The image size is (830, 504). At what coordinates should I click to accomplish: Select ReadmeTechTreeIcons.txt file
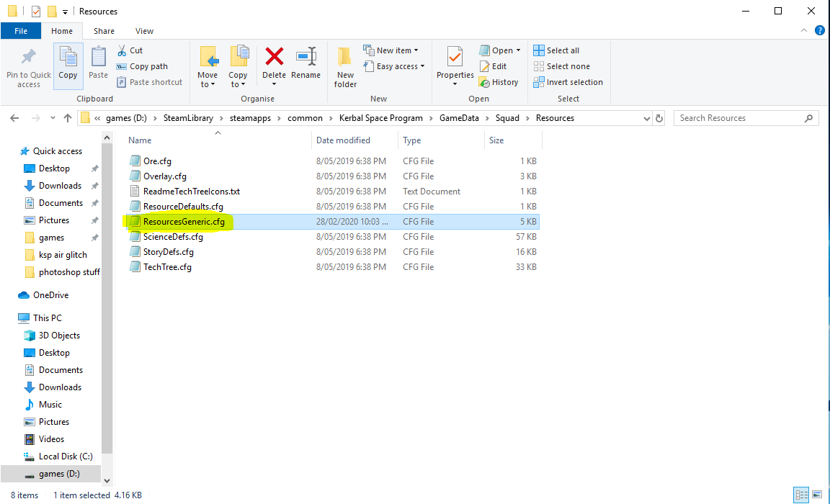(191, 192)
